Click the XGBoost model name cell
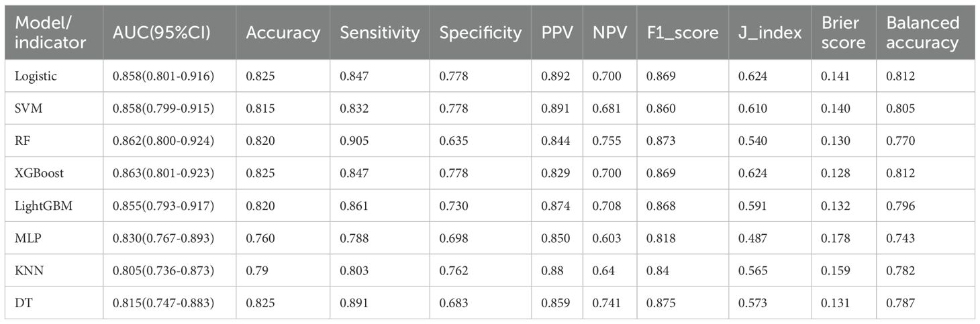Viewport: 980px width, 324px height. [40, 173]
